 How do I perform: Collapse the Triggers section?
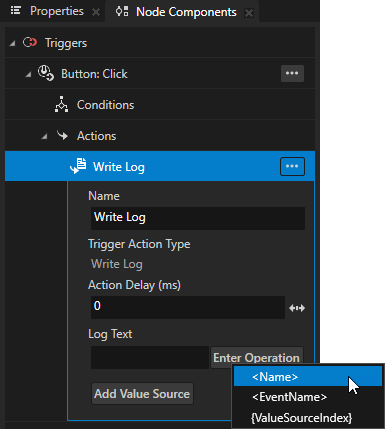coord(12,43)
